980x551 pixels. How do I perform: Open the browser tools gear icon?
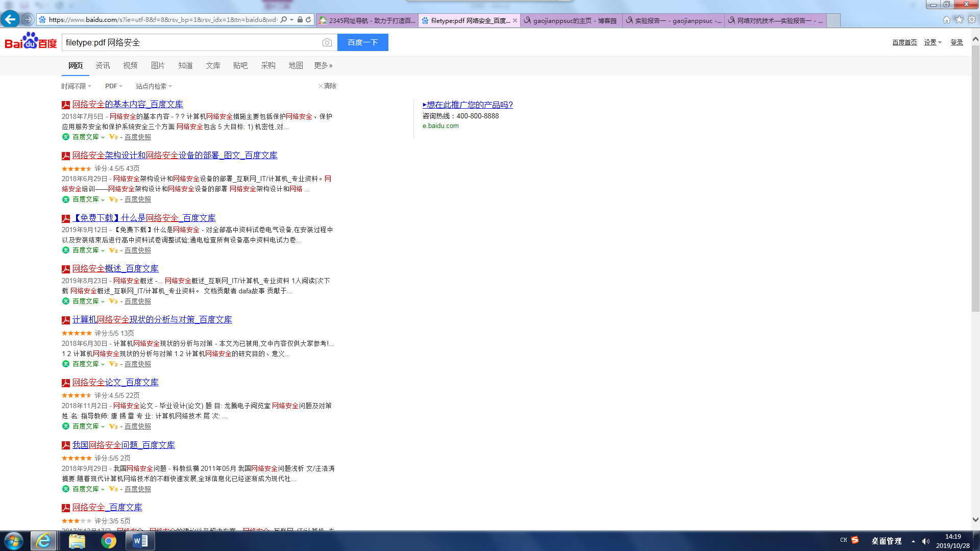[972, 19]
